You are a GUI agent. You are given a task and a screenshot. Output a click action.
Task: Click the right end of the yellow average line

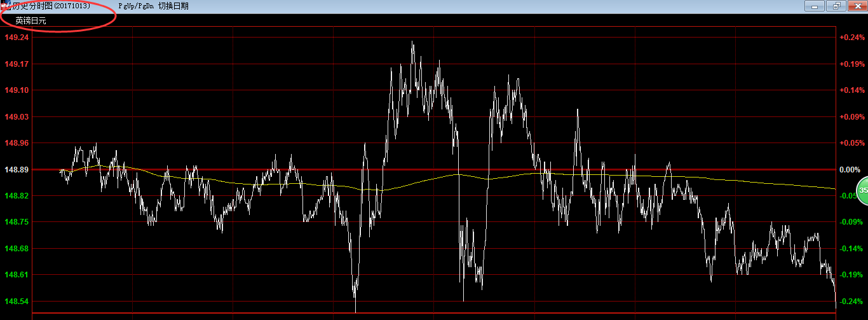[834, 188]
